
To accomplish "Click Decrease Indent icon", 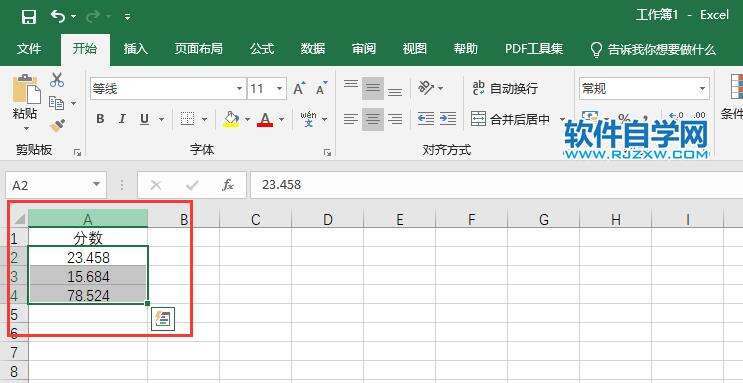I will click(x=426, y=119).
